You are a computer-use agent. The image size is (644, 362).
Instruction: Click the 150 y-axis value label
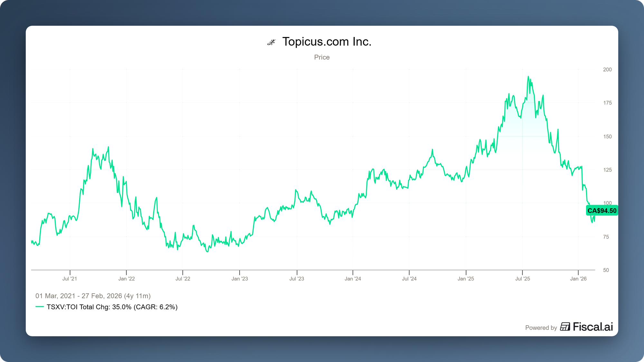(607, 136)
